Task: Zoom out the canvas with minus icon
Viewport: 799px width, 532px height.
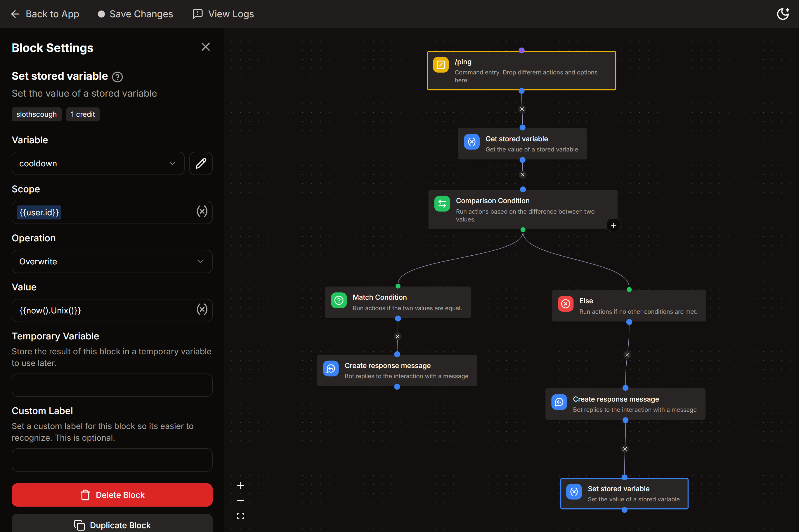Action: click(240, 500)
